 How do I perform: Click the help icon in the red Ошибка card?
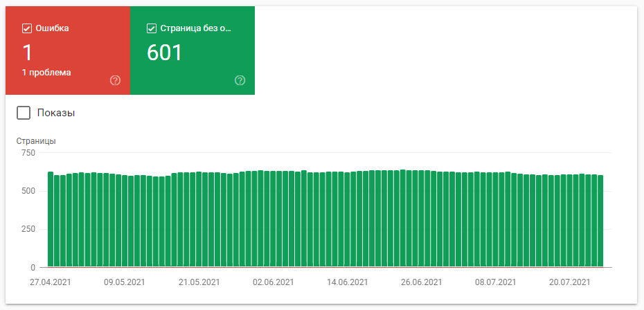tap(115, 80)
